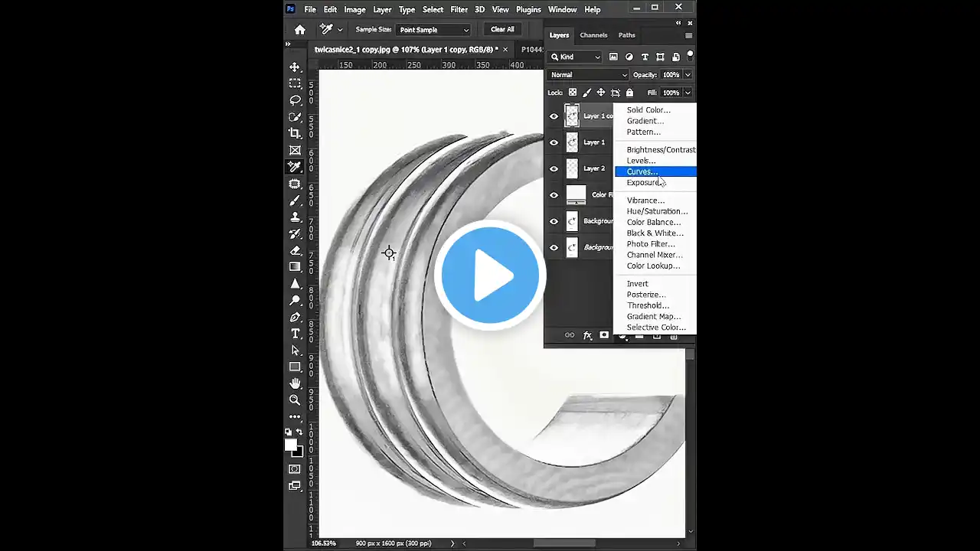Image resolution: width=980 pixels, height=551 pixels.
Task: Expand the Kind filter dropdown
Action: (576, 57)
